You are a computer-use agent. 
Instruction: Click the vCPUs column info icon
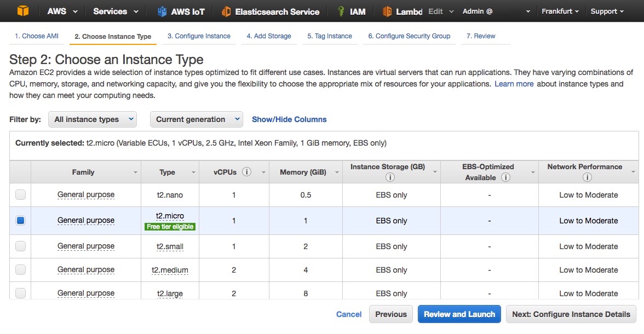(247, 172)
